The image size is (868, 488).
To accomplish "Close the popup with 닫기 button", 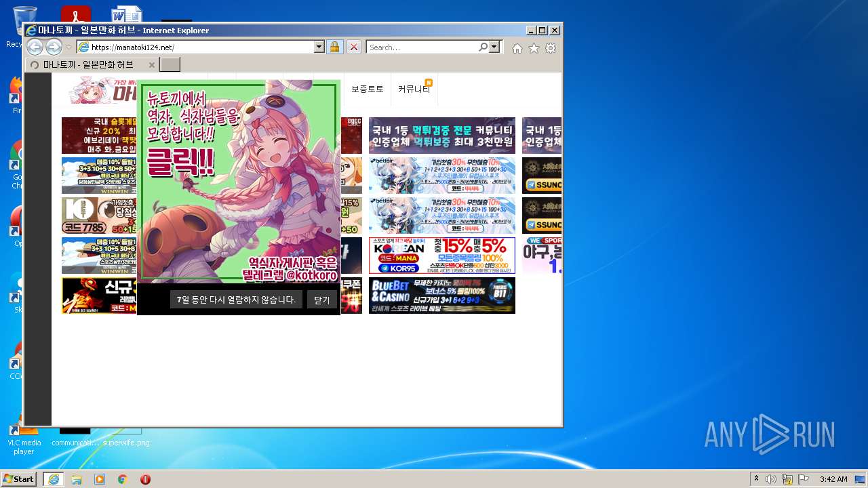I will [321, 300].
